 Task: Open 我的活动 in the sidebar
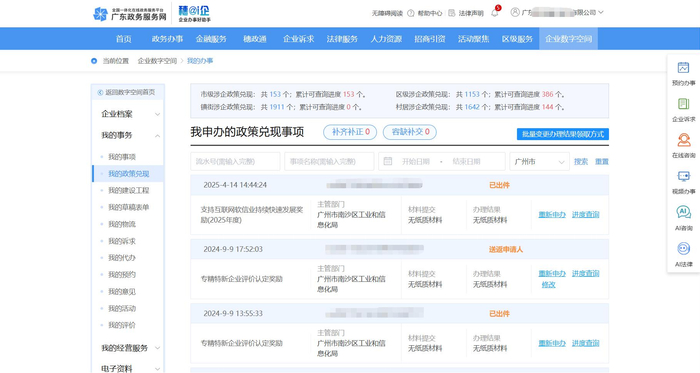(x=122, y=308)
